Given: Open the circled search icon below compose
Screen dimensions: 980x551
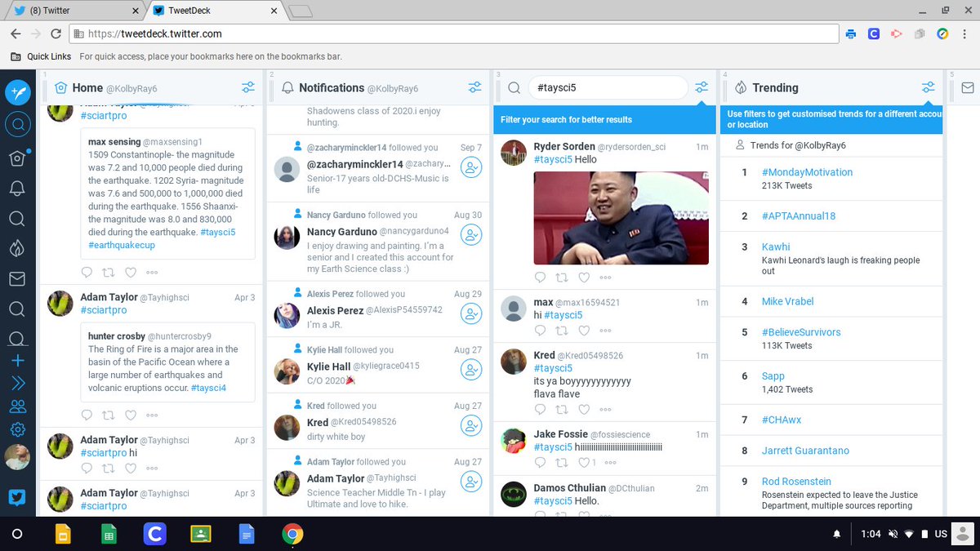Looking at the screenshot, I should coord(18,125).
